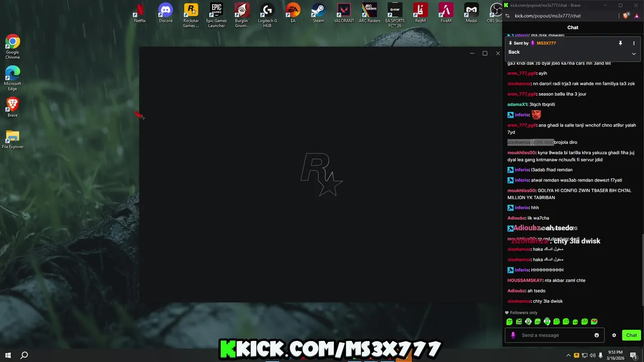This screenshot has height=362, width=644.
Task: Click message 'l3adab fhad remdan'
Action: click(552, 170)
